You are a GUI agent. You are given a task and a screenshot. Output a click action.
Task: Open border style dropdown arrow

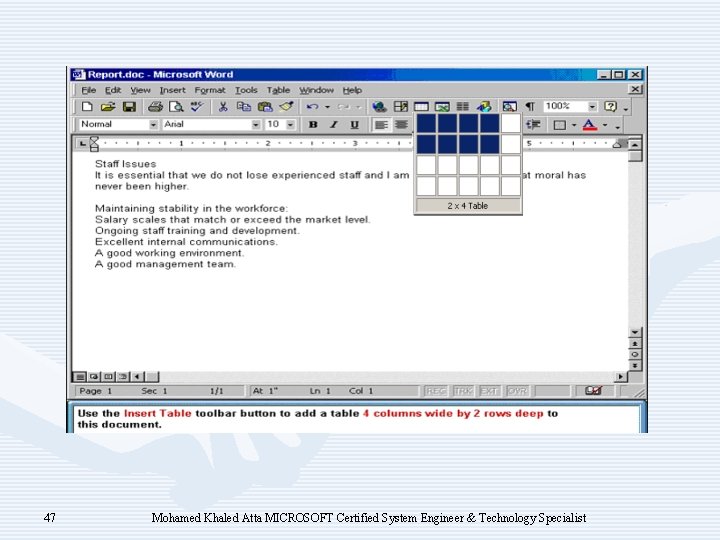coord(574,125)
